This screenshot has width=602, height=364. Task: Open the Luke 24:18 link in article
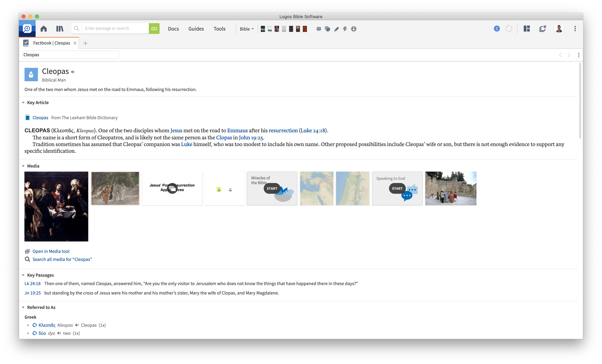point(313,130)
